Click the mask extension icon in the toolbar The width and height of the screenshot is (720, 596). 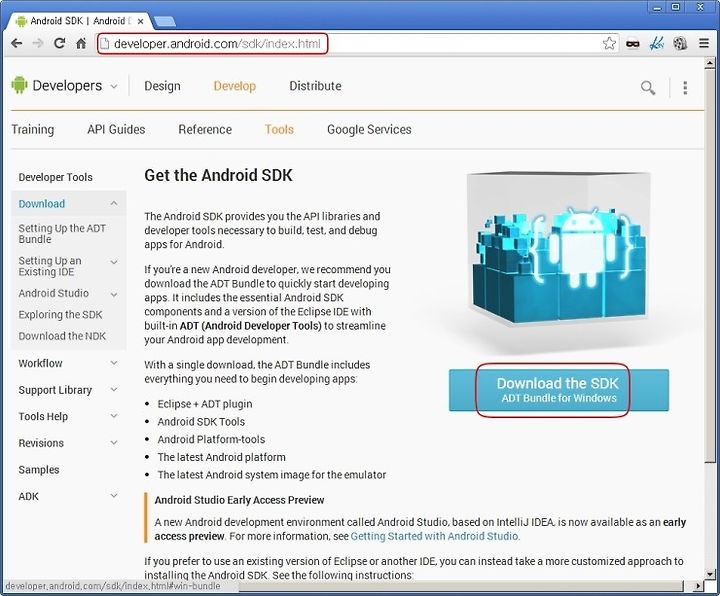pyautogui.click(x=633, y=44)
